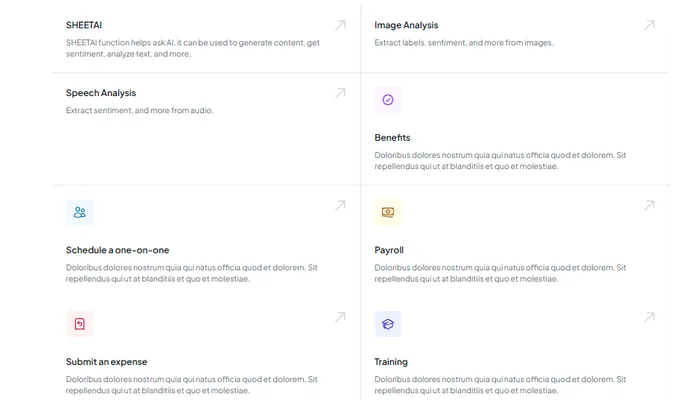Click the Schedule a one-on-one people icon

pos(80,212)
